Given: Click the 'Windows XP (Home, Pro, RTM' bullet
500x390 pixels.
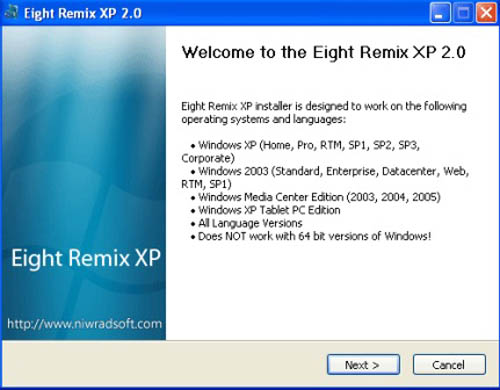Looking at the screenshot, I should pos(301,152).
